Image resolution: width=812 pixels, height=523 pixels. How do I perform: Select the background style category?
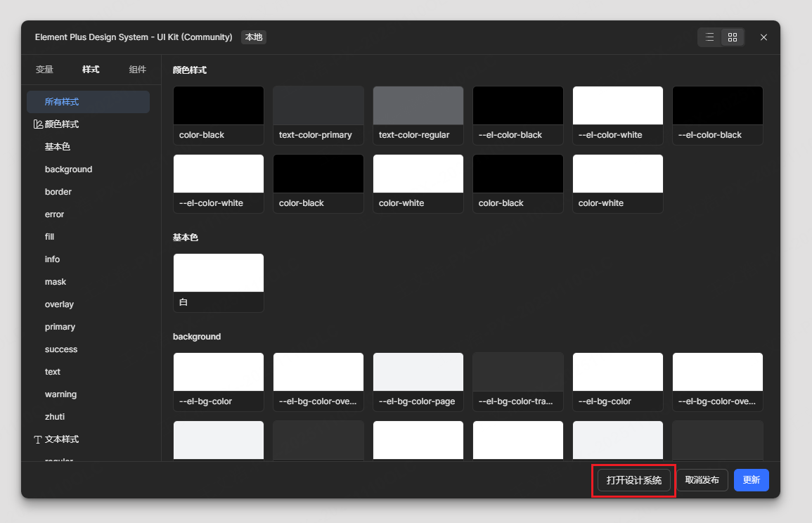point(68,169)
